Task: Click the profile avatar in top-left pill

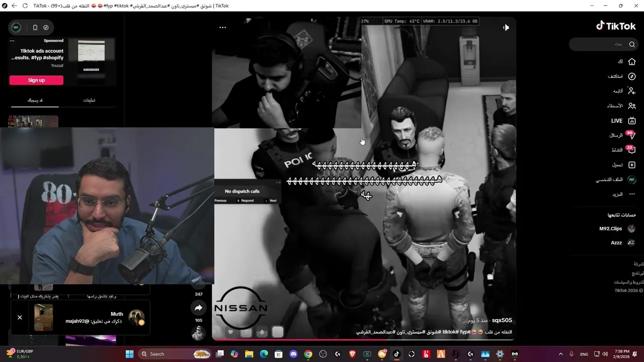Action: pyautogui.click(x=16, y=28)
